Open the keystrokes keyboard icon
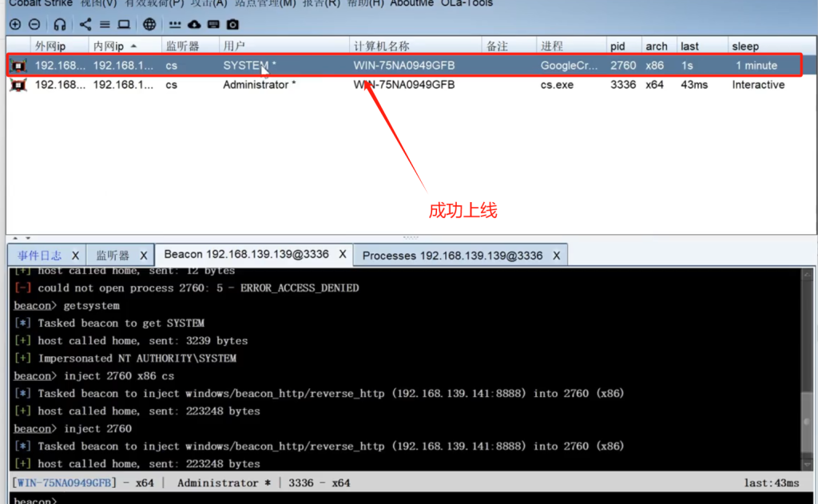The height and width of the screenshot is (504, 818). coord(213,24)
